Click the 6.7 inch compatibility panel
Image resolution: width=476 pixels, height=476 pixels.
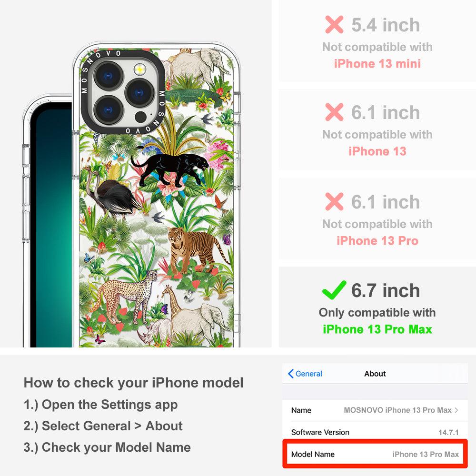pos(377,307)
